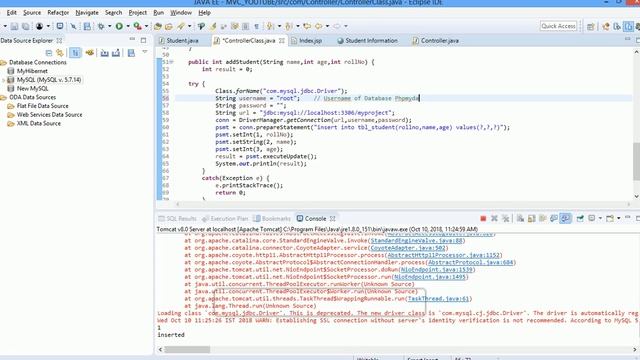640x360 pixels.
Task: Open the Debug button dropdown arrow
Action: tap(109, 26)
